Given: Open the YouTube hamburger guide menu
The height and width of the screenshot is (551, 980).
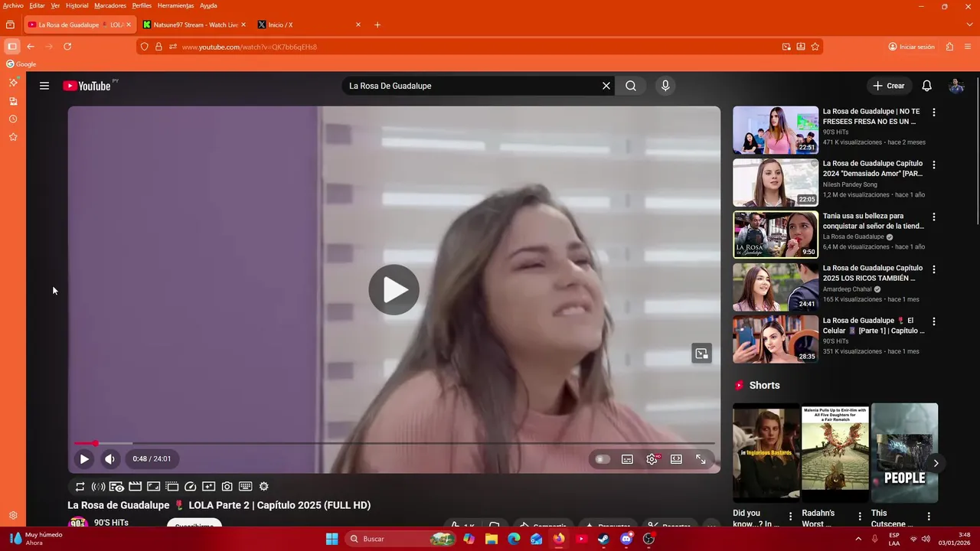Looking at the screenshot, I should (44, 86).
